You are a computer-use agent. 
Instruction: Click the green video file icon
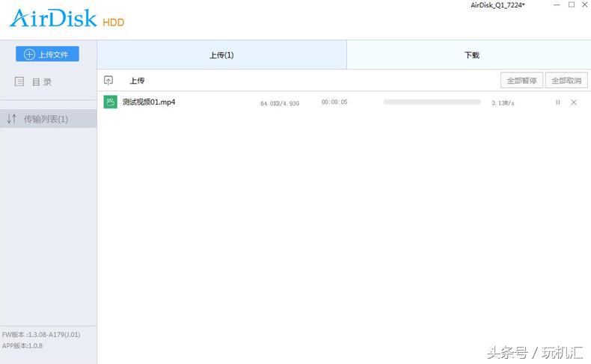[111, 102]
